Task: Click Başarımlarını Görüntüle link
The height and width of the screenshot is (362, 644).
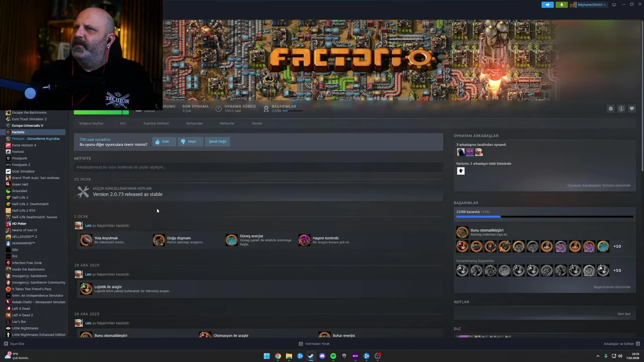Action: pyautogui.click(x=612, y=287)
